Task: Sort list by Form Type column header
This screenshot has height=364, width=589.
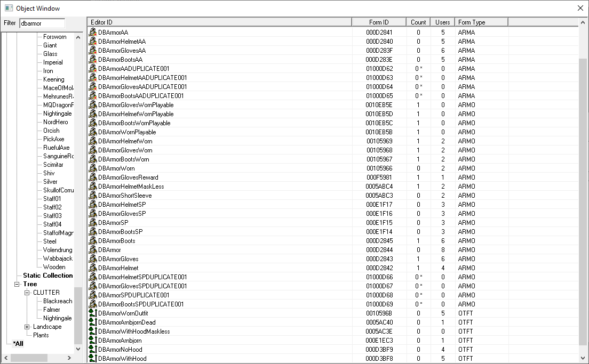Action: [481, 22]
